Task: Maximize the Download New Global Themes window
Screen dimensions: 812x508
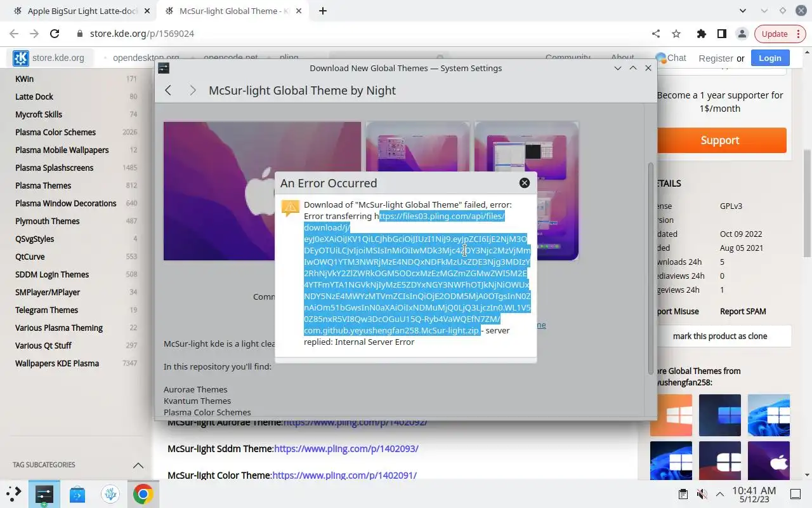Action: point(632,68)
